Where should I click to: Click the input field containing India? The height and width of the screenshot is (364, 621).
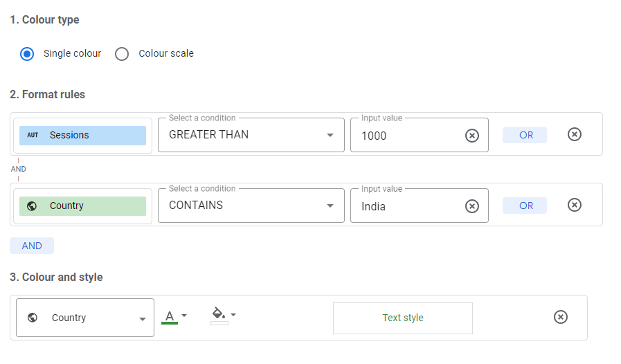pyautogui.click(x=420, y=206)
